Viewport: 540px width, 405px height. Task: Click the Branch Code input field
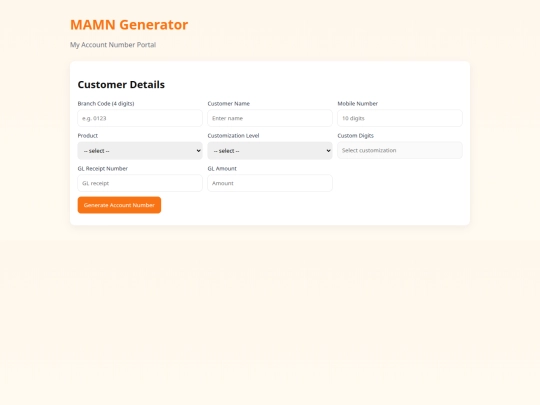pyautogui.click(x=140, y=118)
